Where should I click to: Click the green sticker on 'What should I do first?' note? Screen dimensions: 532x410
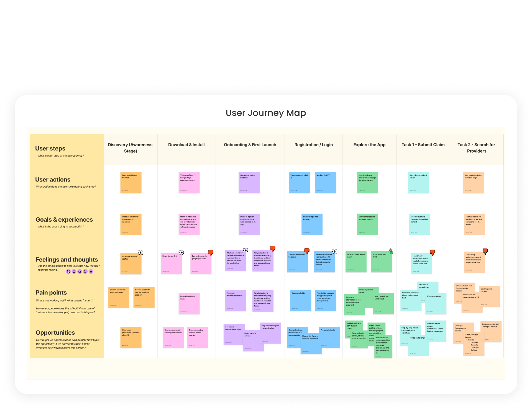[391, 251]
